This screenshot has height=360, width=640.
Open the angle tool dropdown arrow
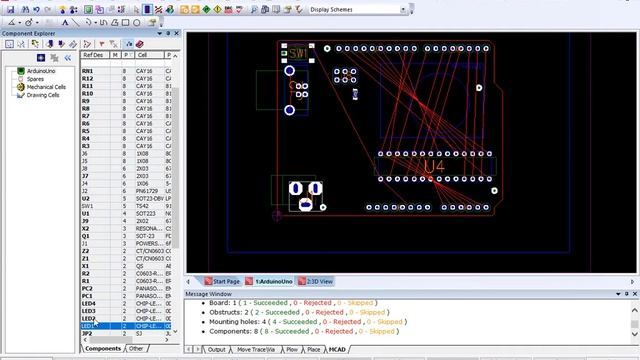tap(19, 23)
